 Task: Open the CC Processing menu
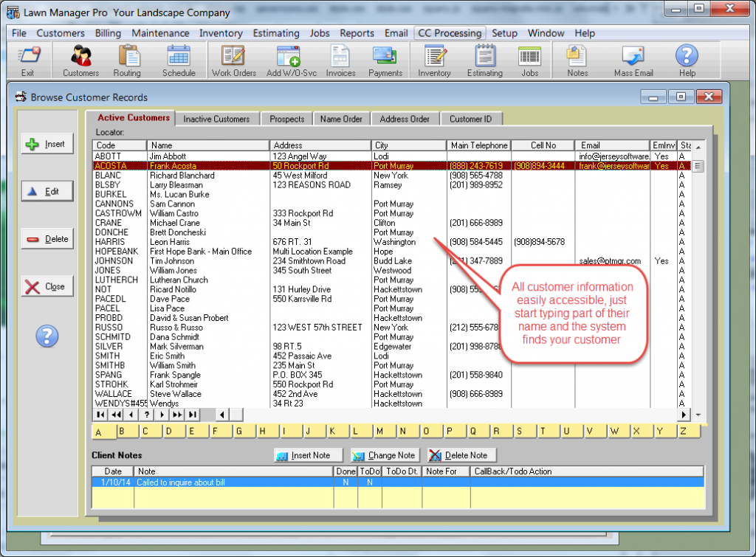(450, 32)
